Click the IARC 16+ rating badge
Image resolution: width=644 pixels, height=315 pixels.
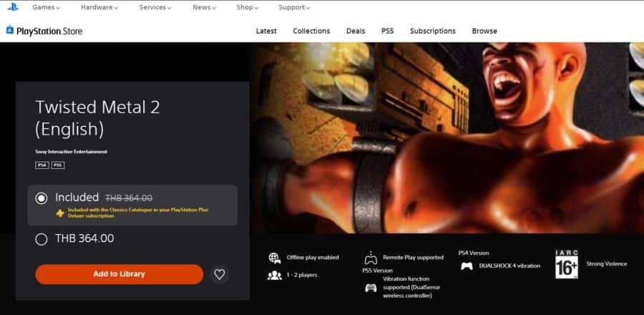(567, 264)
